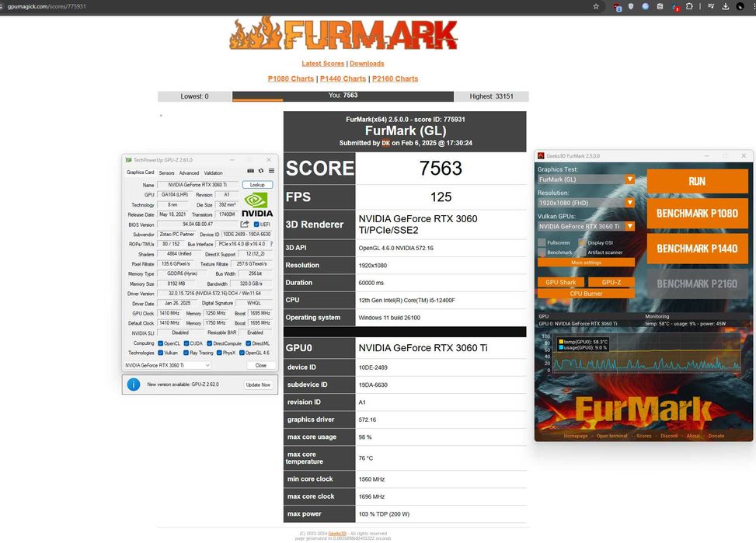Click the BENCHMARK P2160 button

coord(697,284)
